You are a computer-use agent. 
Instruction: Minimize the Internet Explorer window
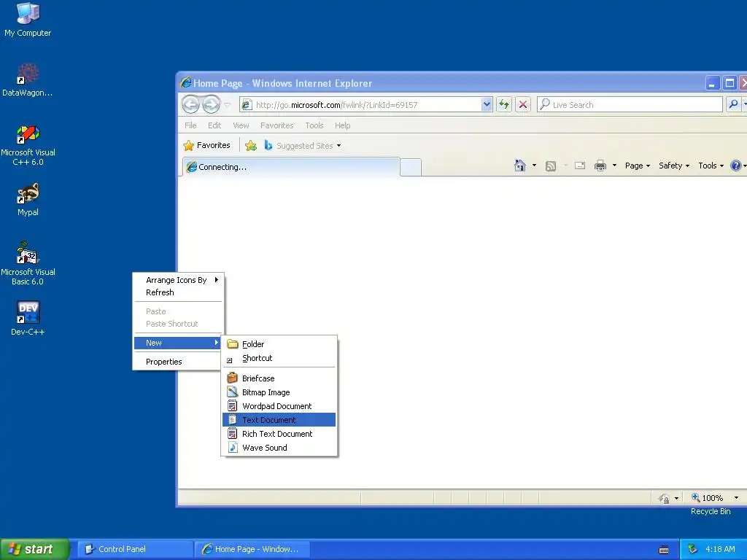pos(712,83)
